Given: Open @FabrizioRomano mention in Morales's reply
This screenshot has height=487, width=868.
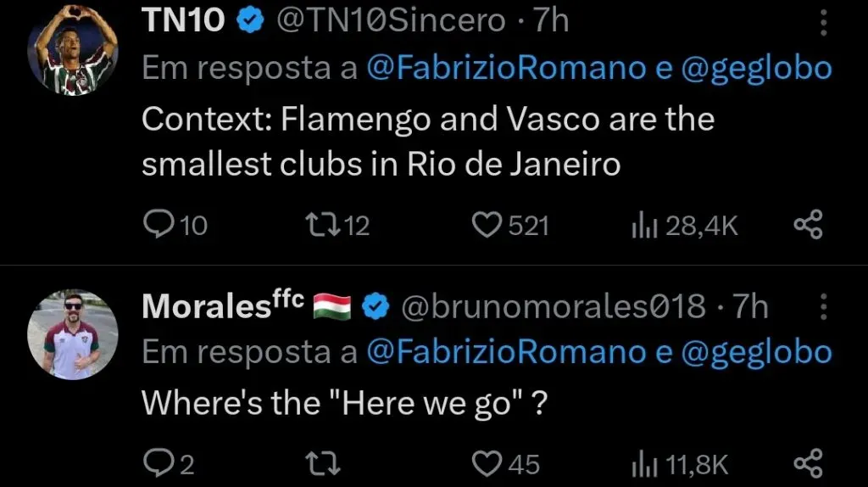Looking at the screenshot, I should [506, 353].
